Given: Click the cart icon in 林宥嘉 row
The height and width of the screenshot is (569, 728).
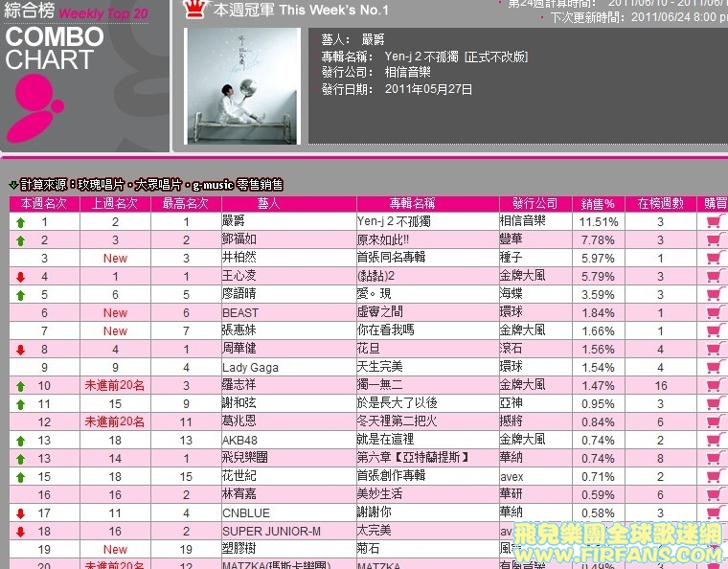Looking at the screenshot, I should 715,494.
